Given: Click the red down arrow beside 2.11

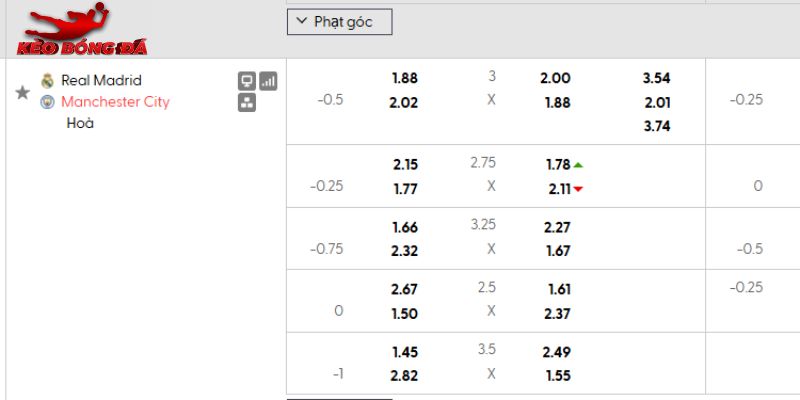Looking at the screenshot, I should click(x=579, y=189).
